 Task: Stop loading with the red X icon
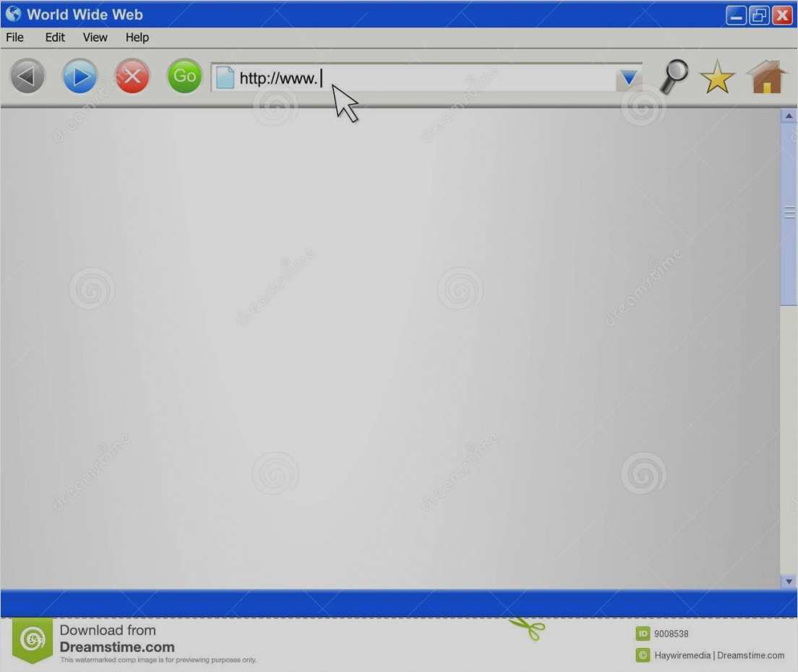pos(132,76)
